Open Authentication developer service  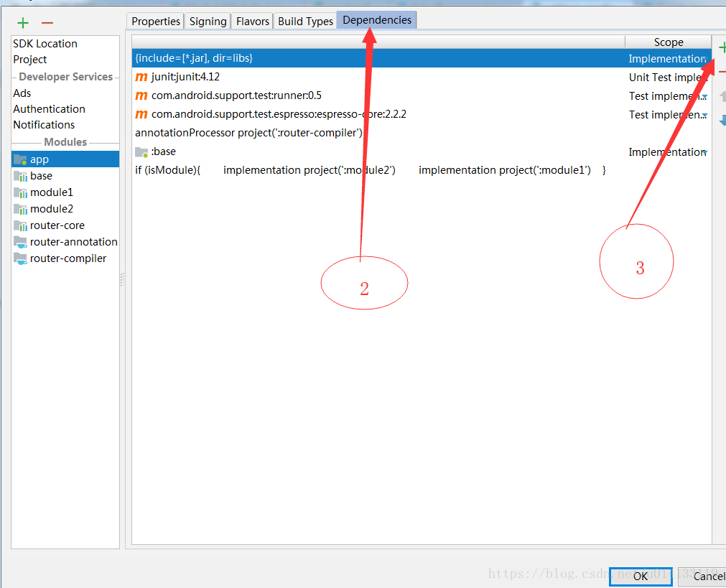(49, 109)
